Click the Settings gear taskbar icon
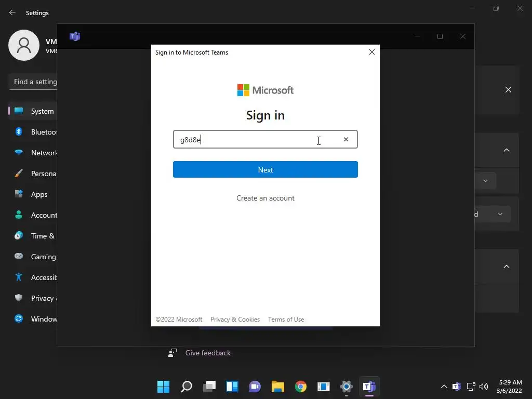The width and height of the screenshot is (532, 399). click(347, 387)
